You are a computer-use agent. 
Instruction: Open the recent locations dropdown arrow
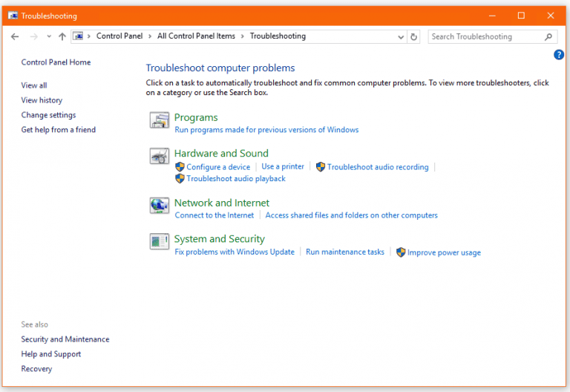coord(49,36)
